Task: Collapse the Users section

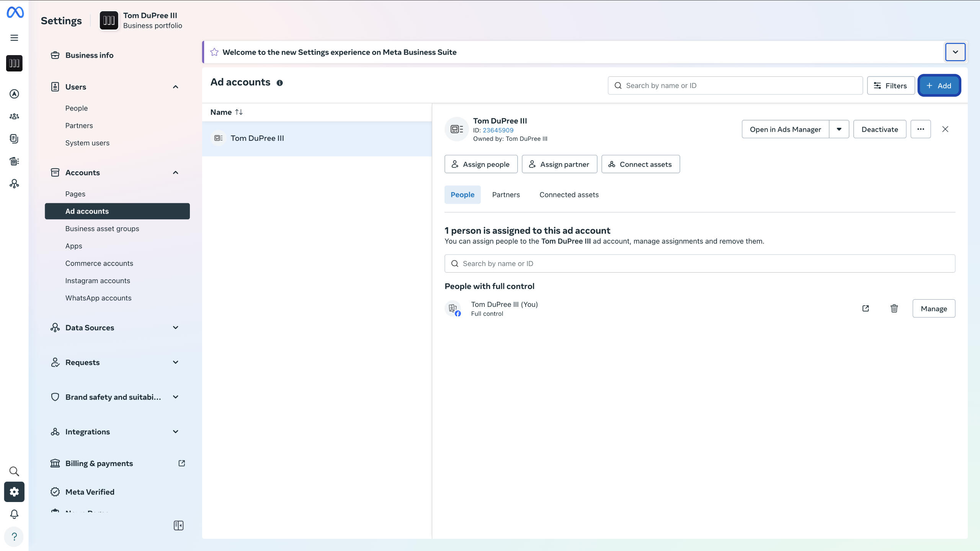Action: (x=175, y=87)
